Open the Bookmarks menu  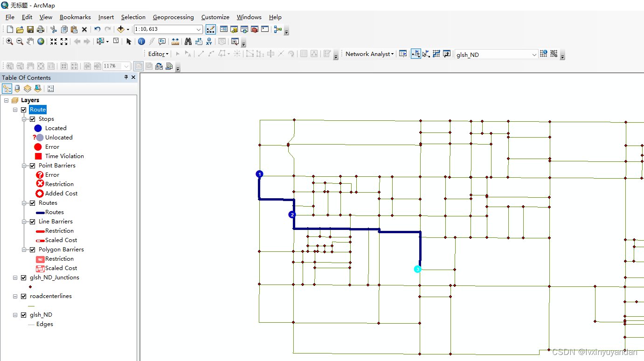[x=75, y=17]
